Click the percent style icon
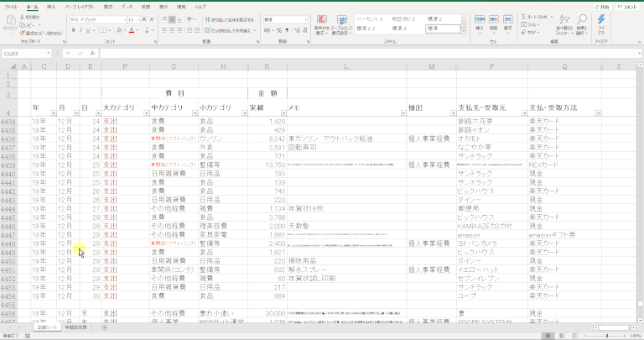 (279, 29)
